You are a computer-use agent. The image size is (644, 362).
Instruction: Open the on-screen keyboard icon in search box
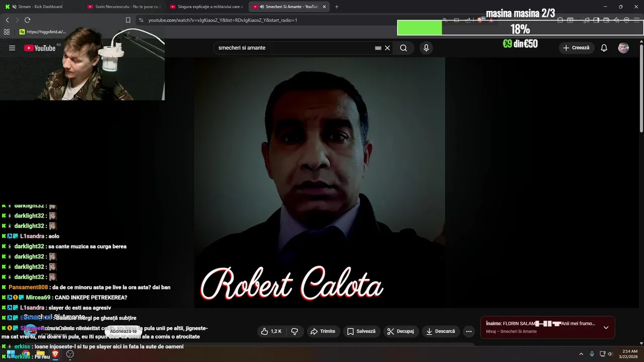[x=378, y=48]
